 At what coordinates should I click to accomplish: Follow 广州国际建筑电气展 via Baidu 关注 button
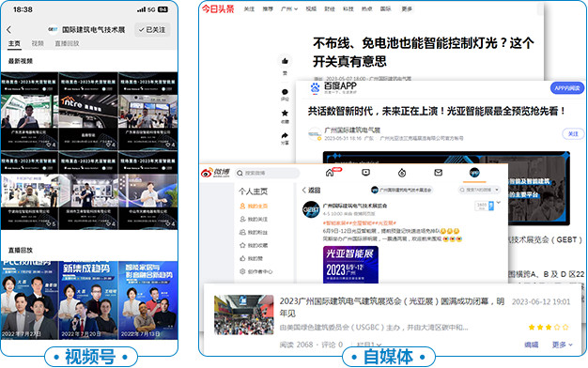pyautogui.click(x=573, y=134)
